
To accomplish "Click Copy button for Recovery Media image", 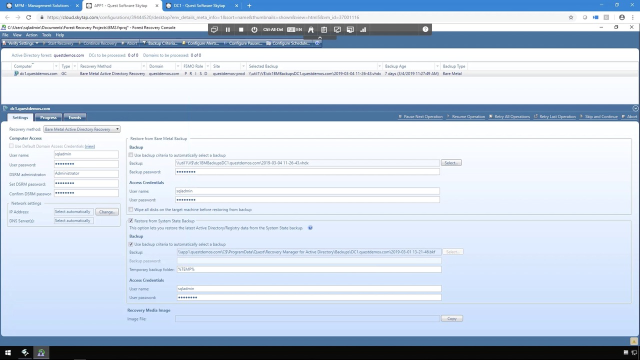I will [x=452, y=319].
